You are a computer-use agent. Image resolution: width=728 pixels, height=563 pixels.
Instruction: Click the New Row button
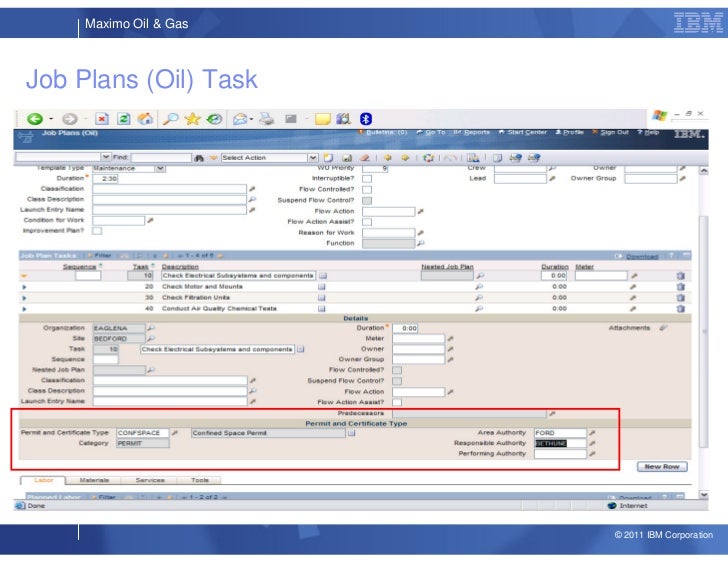tap(662, 467)
